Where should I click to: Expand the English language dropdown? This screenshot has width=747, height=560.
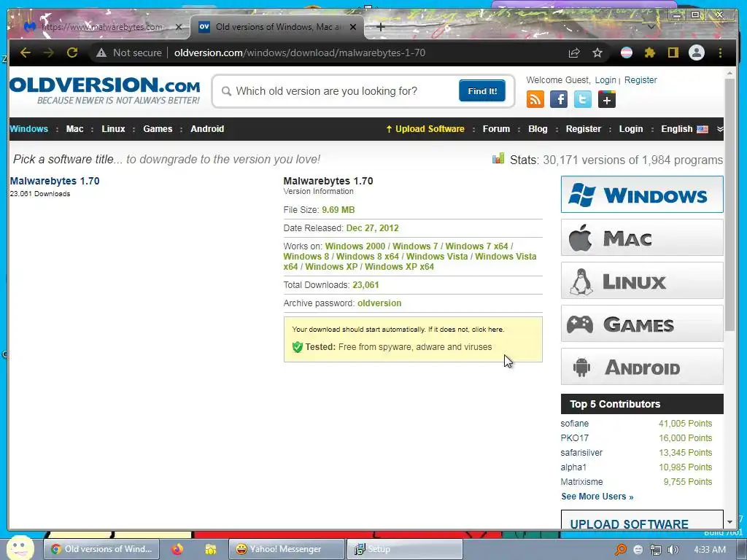click(x=692, y=129)
